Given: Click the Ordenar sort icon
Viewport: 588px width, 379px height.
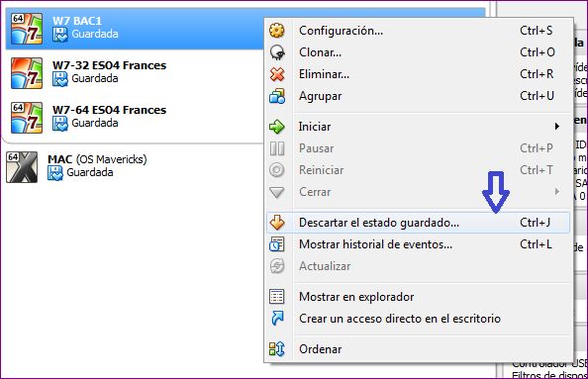Looking at the screenshot, I should [277, 349].
